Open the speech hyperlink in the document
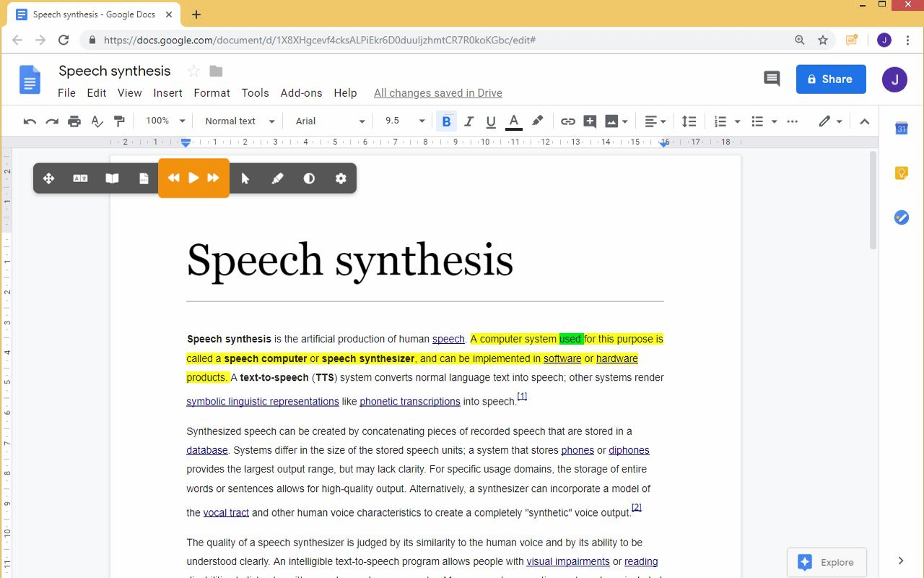This screenshot has height=578, width=924. [x=448, y=338]
